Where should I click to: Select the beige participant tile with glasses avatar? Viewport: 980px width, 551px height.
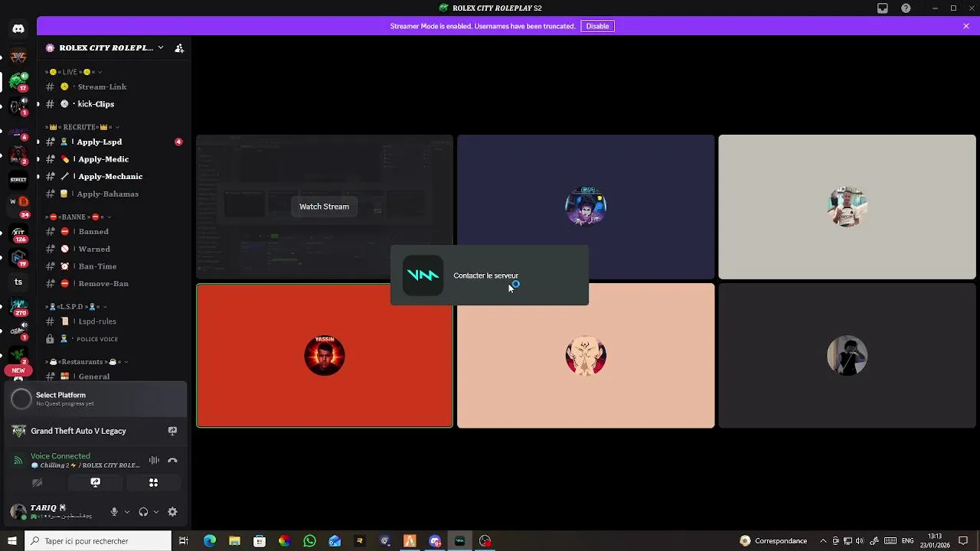pyautogui.click(x=847, y=207)
